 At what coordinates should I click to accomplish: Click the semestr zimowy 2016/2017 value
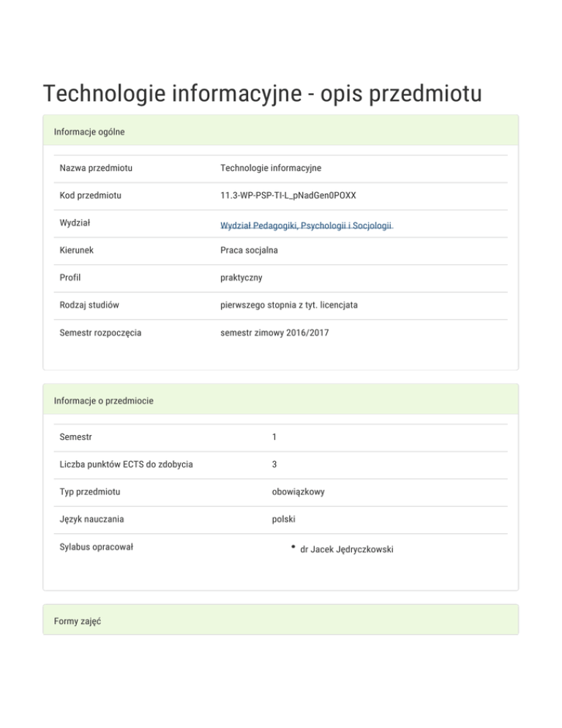274,333
